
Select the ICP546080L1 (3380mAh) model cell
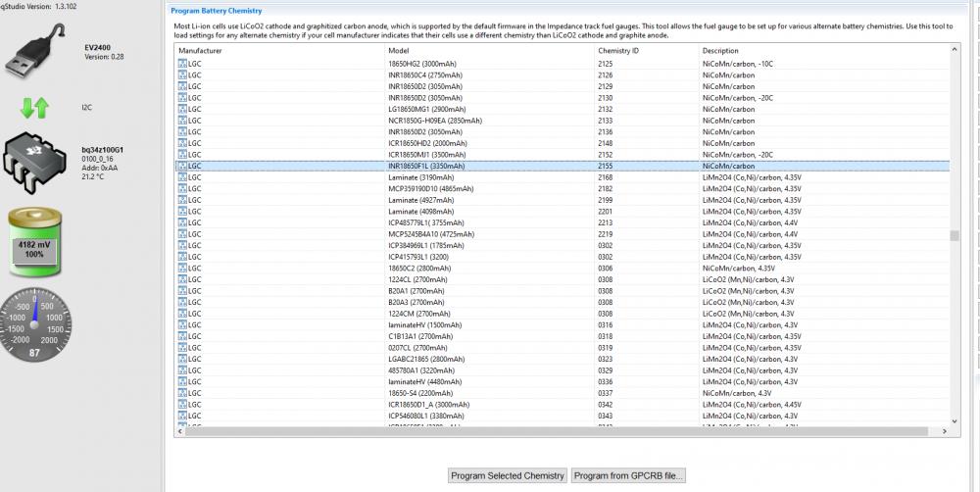[x=425, y=416]
